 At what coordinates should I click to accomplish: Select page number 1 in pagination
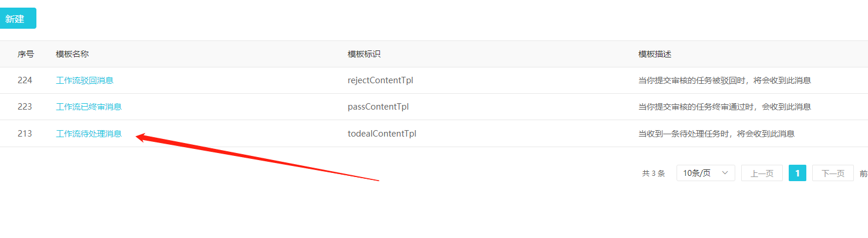[x=797, y=173]
